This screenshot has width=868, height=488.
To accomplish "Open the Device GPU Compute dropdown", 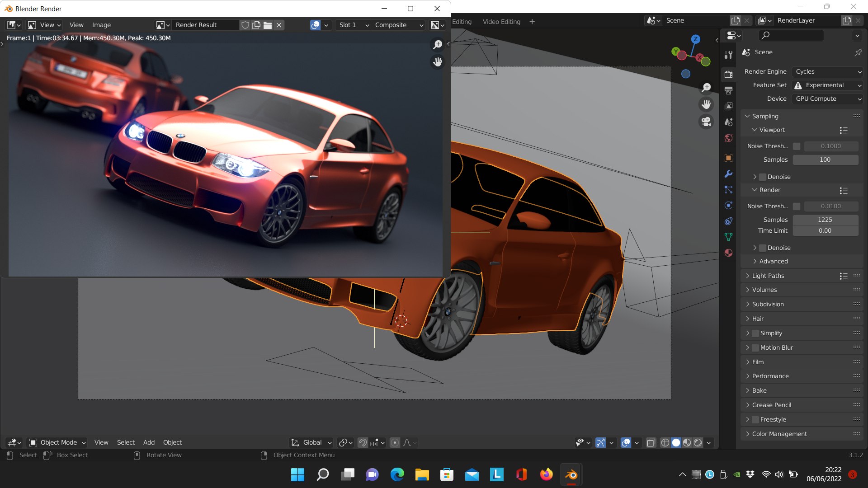I will click(827, 99).
